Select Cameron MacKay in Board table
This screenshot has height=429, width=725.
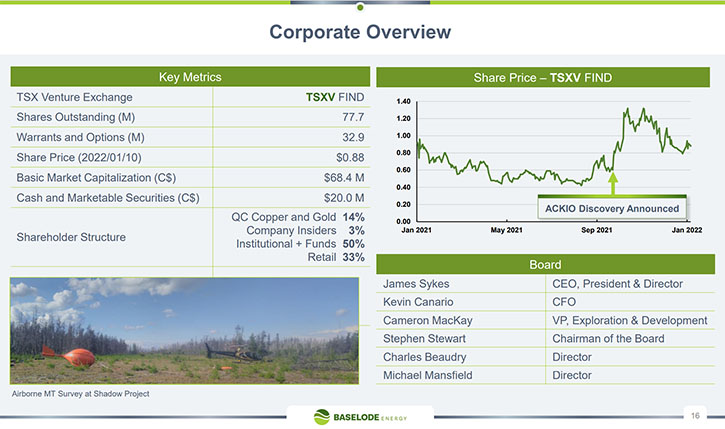point(428,320)
